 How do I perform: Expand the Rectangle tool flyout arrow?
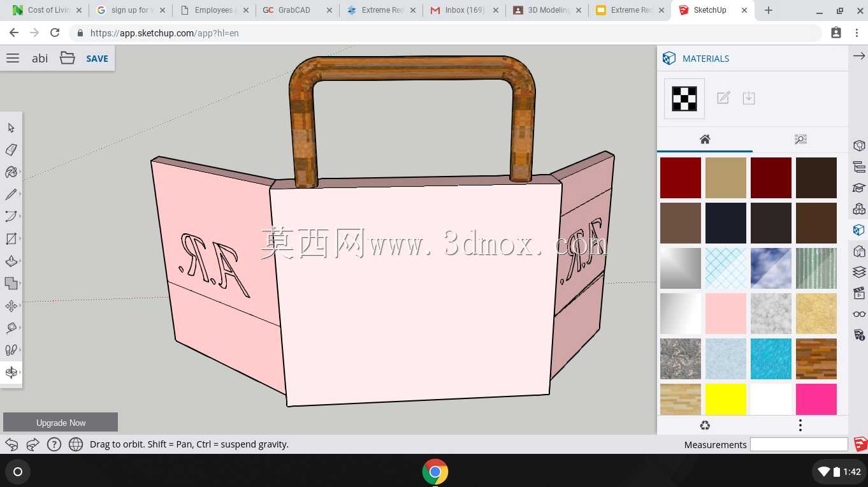[x=20, y=239]
